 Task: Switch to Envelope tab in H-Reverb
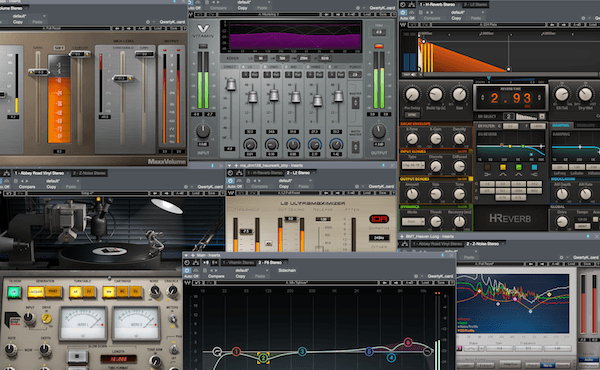[586, 126]
